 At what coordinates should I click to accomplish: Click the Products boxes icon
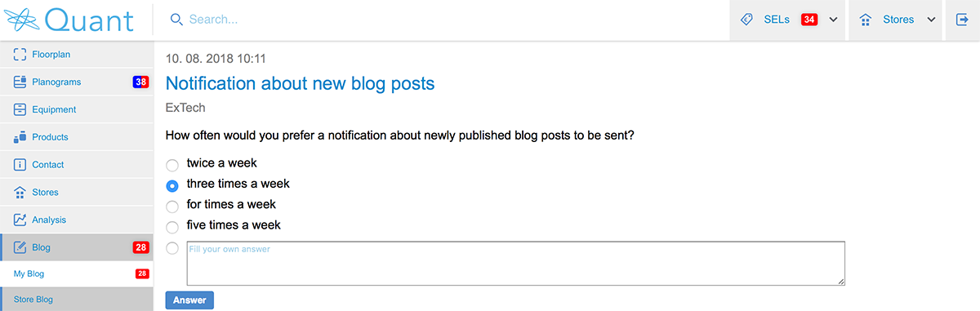click(x=20, y=137)
